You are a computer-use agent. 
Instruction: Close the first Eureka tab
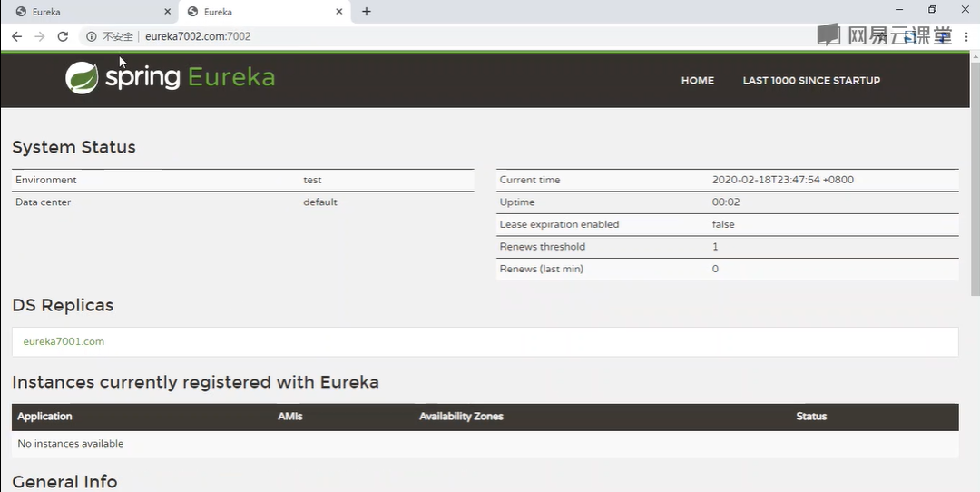coord(168,12)
